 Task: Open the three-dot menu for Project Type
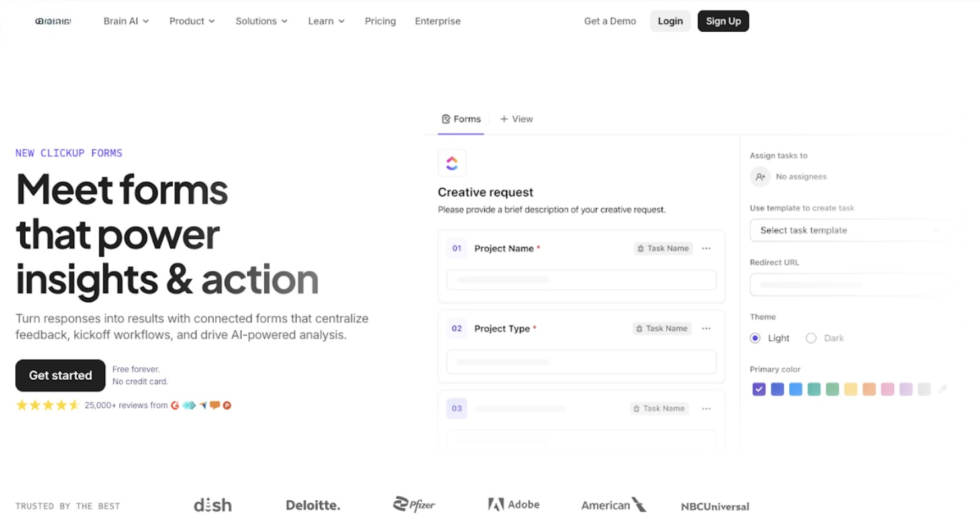[x=706, y=329]
